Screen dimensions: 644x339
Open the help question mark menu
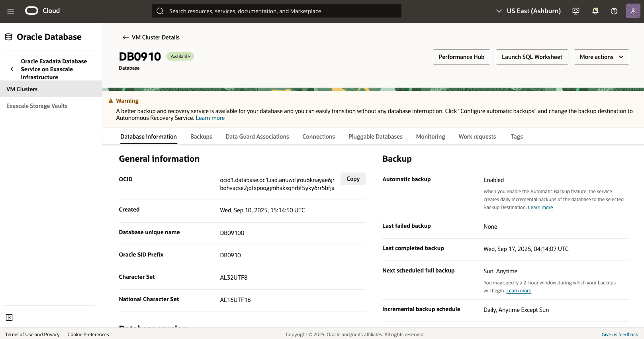pos(614,11)
